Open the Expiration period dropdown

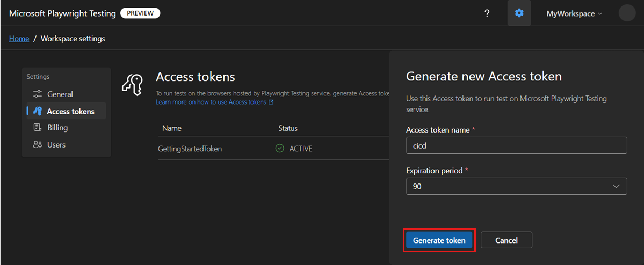click(x=516, y=186)
